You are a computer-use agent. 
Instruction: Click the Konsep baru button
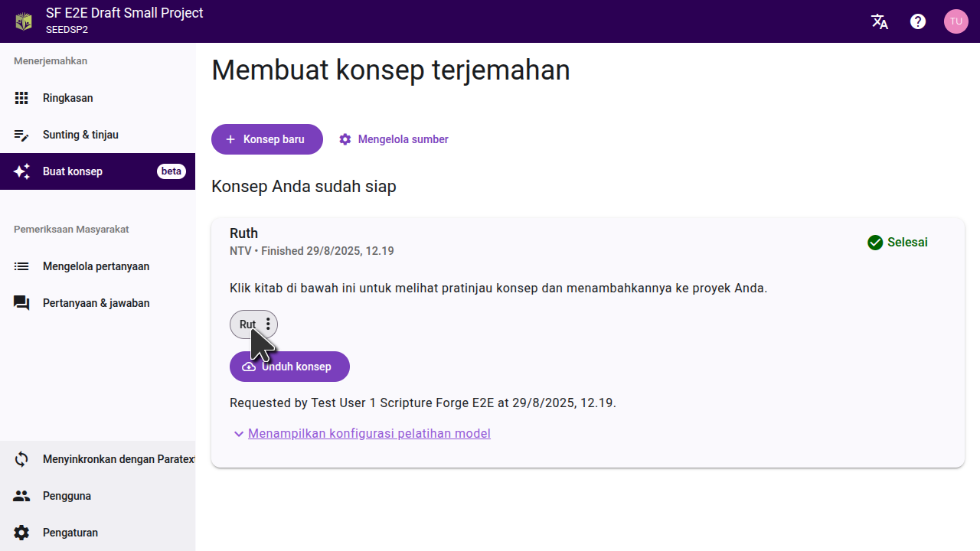point(266,139)
